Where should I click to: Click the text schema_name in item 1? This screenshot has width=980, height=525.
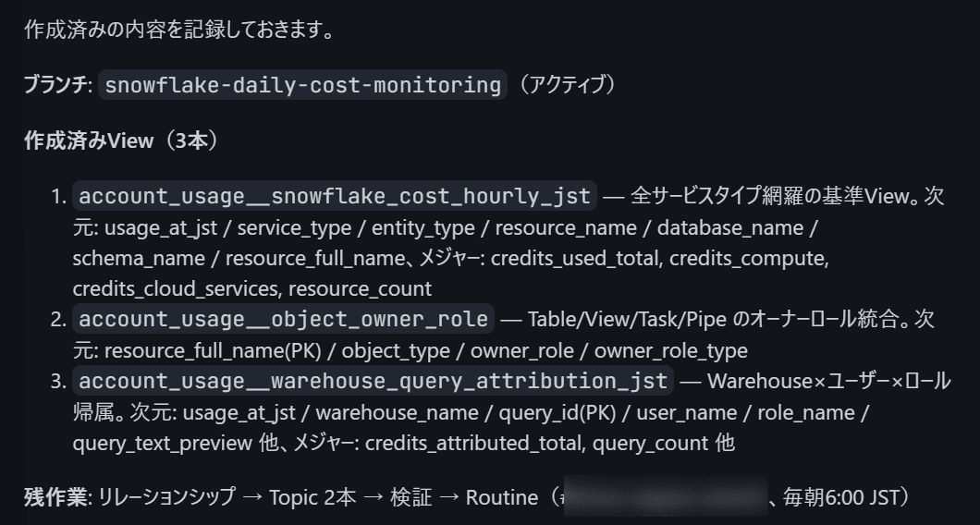point(139,258)
